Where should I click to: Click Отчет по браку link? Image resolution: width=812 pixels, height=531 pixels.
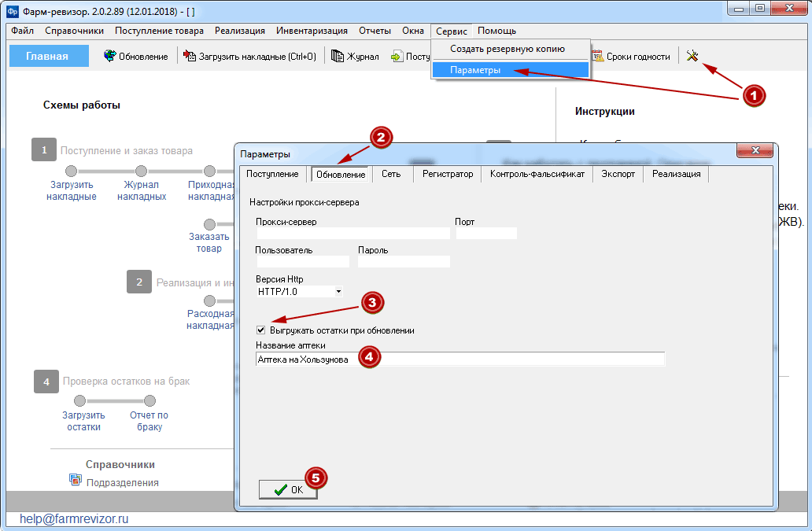pyautogui.click(x=149, y=421)
